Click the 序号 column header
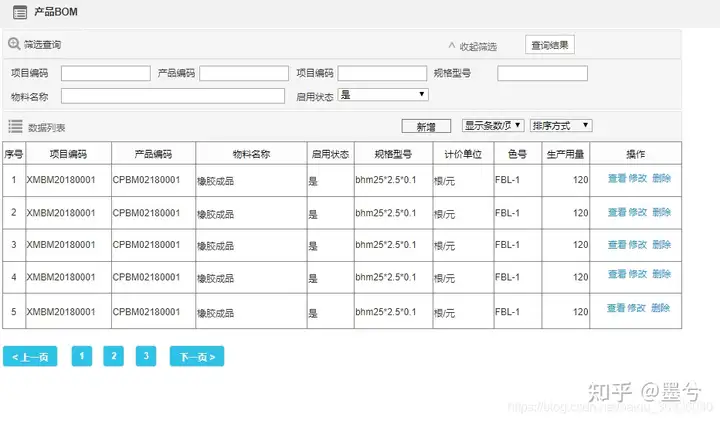 (14, 154)
